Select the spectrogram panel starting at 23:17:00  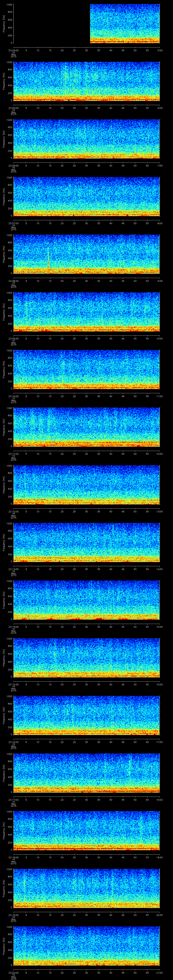(86, 773)
